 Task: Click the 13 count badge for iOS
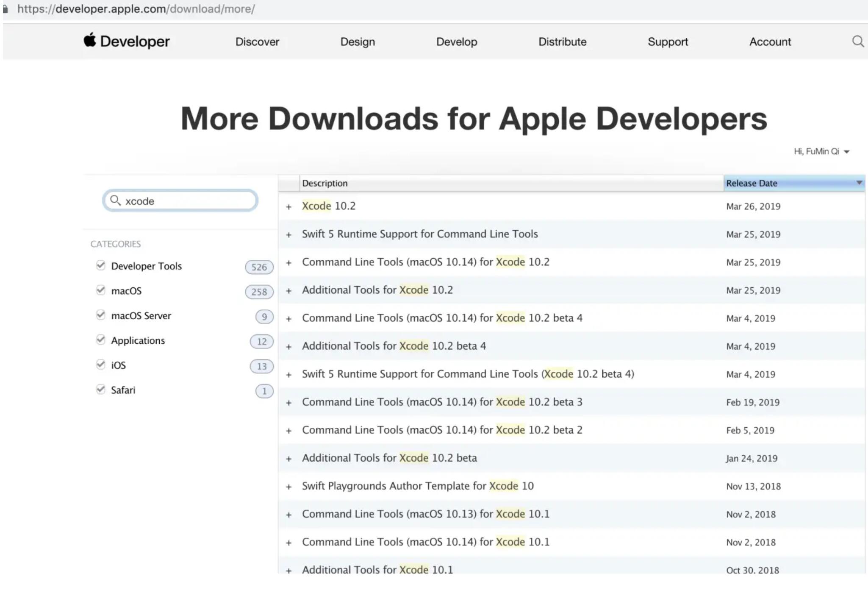[x=261, y=366]
